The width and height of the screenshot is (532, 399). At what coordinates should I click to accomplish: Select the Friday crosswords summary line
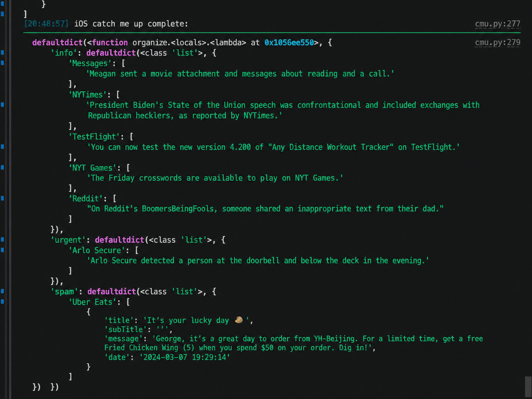(x=215, y=178)
